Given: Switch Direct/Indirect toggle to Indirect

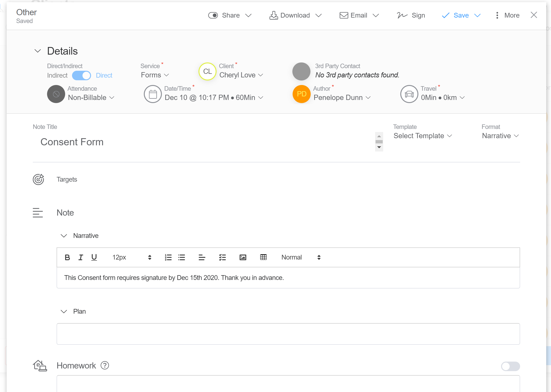Looking at the screenshot, I should click(82, 76).
